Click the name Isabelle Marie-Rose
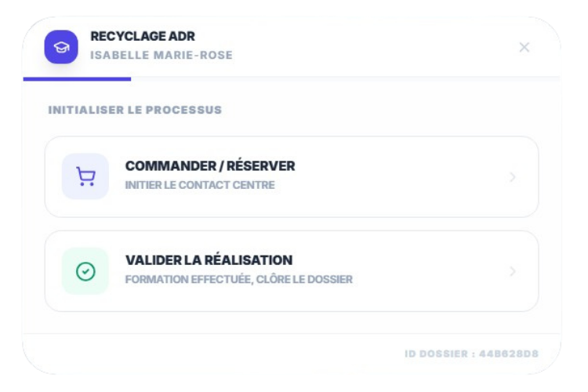Image resolution: width=588 pixels, height=392 pixels. (x=162, y=56)
